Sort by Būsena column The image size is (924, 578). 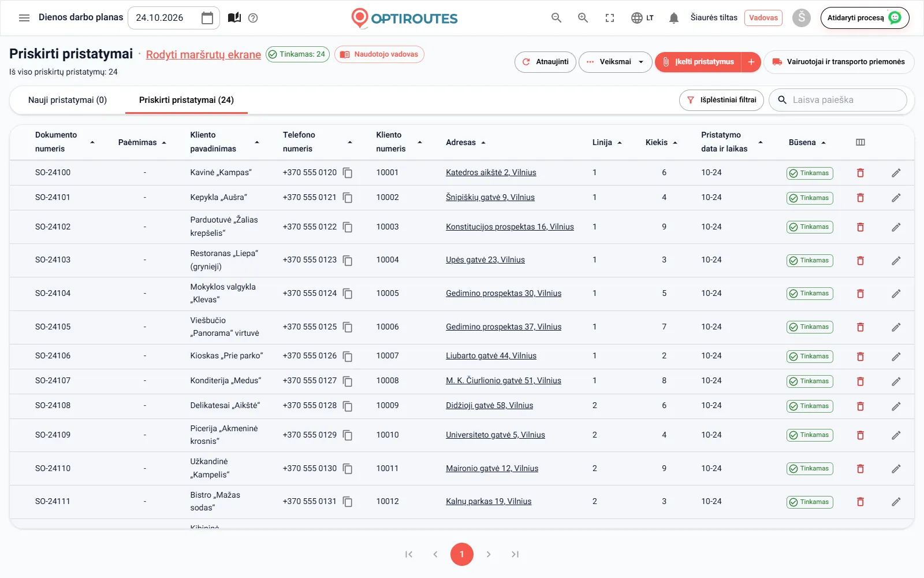coord(807,142)
